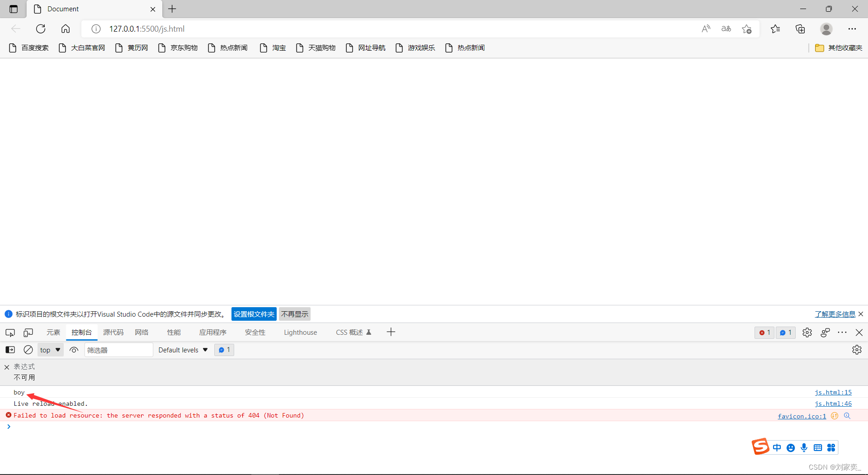This screenshot has height=475, width=868.
Task: Click the console prompt chevron
Action: (9, 427)
